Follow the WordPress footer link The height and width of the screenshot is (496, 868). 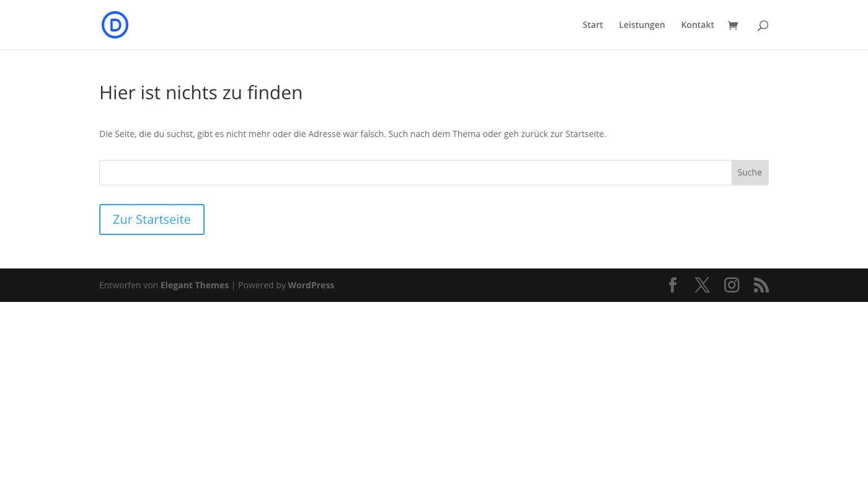[311, 285]
